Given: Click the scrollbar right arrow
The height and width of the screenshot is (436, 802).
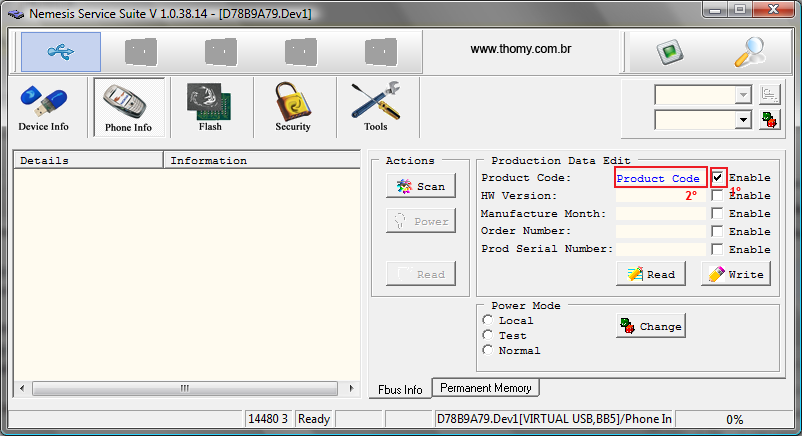Looking at the screenshot, I should click(x=351, y=388).
